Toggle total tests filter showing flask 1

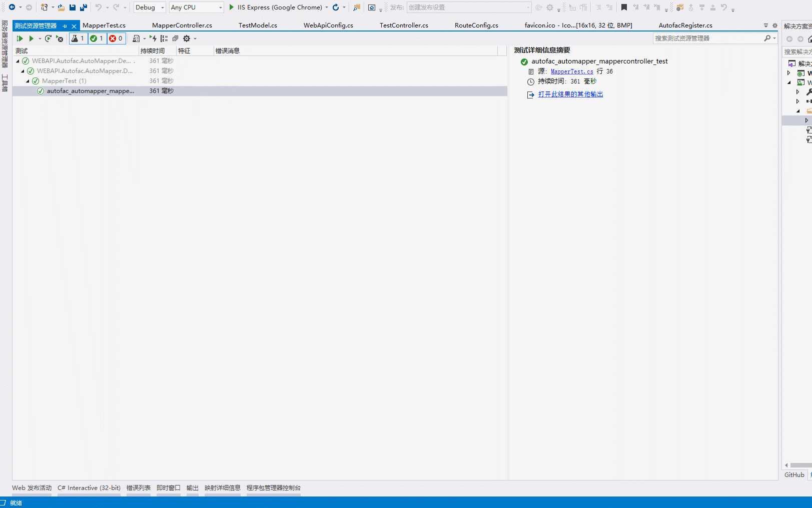coord(78,38)
